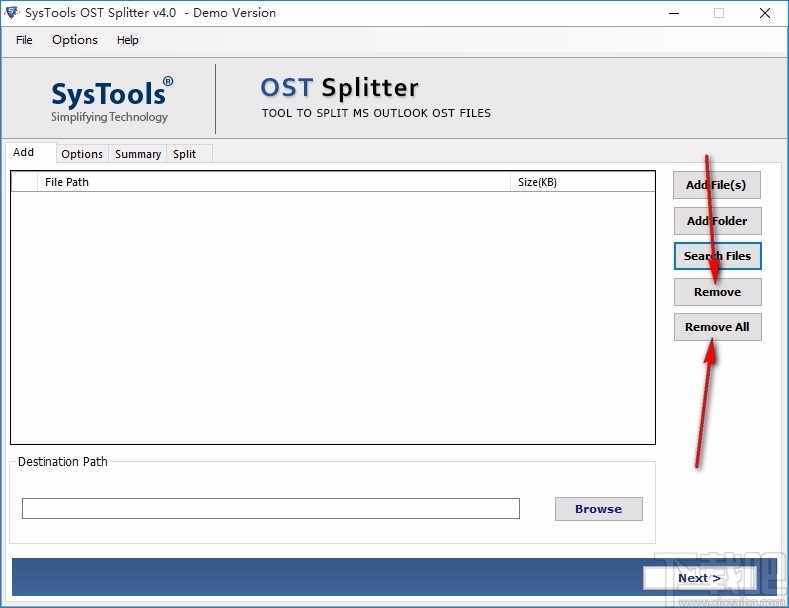Click the Remove button
The height and width of the screenshot is (608, 789).
click(717, 292)
